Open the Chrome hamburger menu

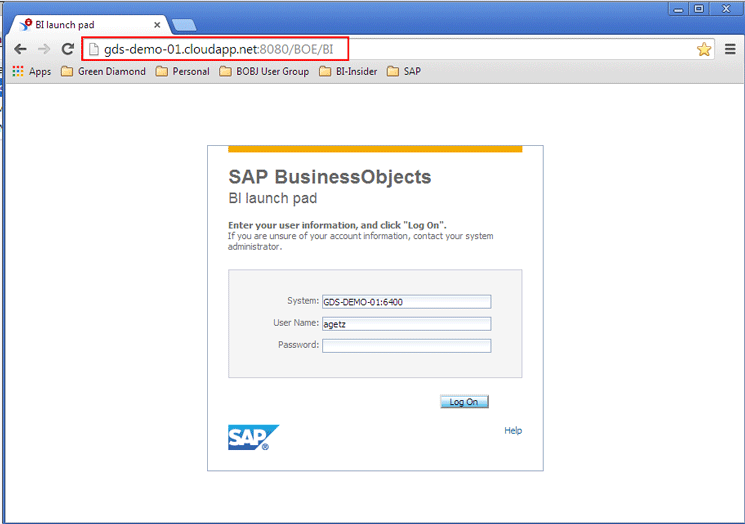(x=730, y=49)
